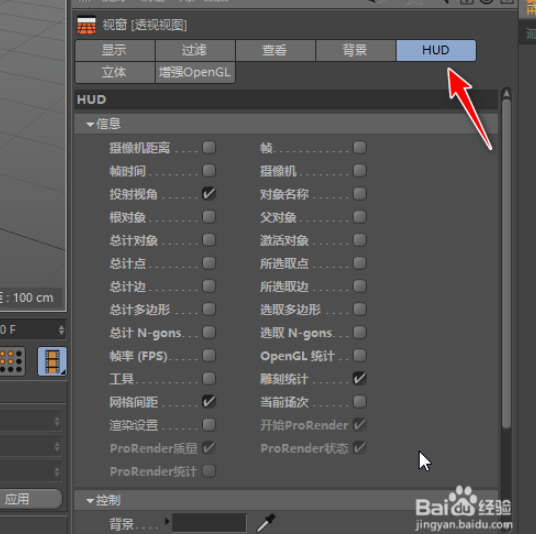Tick the 当前场次 checkbox

click(360, 402)
